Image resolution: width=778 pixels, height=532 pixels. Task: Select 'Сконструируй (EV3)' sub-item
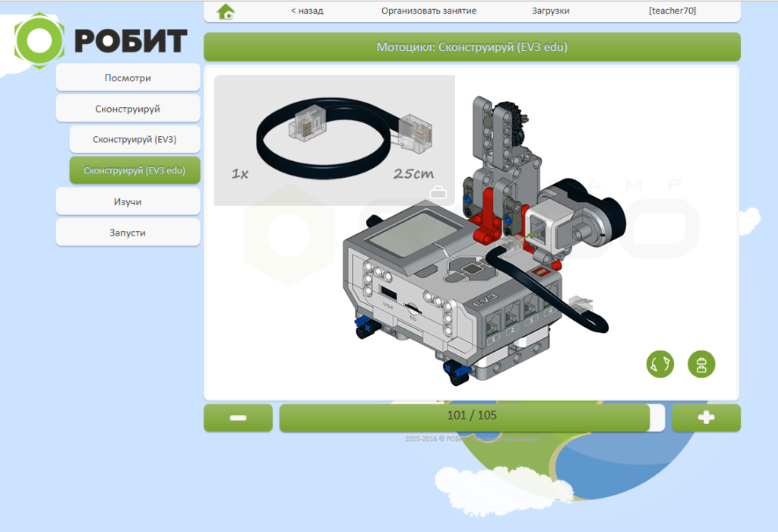[134, 139]
